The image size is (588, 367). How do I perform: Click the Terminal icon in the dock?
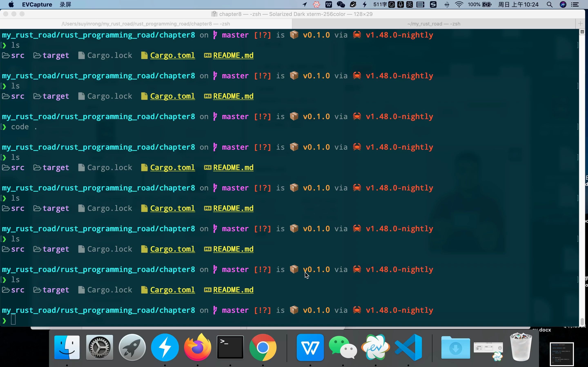[x=230, y=348]
